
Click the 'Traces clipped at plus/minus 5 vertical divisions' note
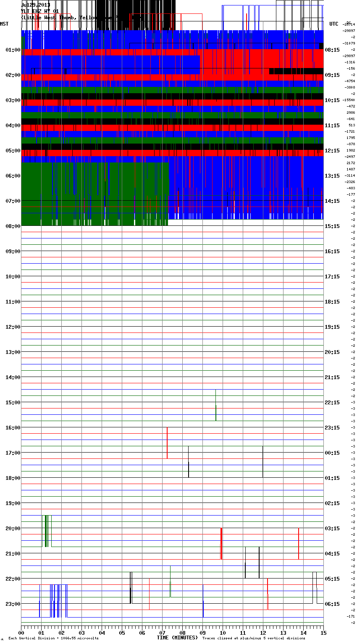click(x=254, y=639)
